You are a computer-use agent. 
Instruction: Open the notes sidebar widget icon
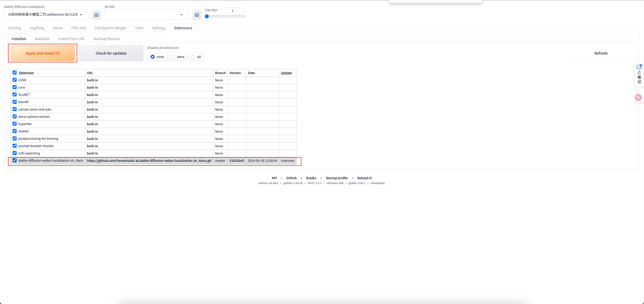coord(639,67)
